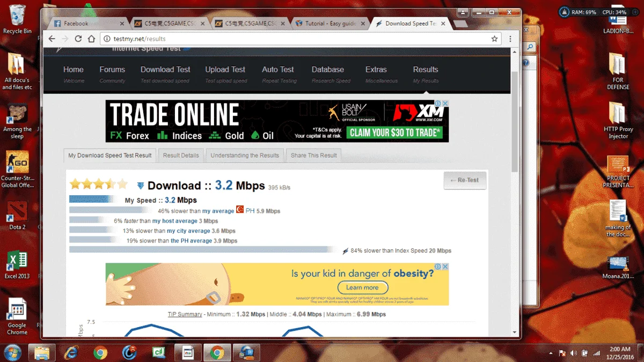Click the star rating next to Download
644x362 pixels.
tap(99, 184)
